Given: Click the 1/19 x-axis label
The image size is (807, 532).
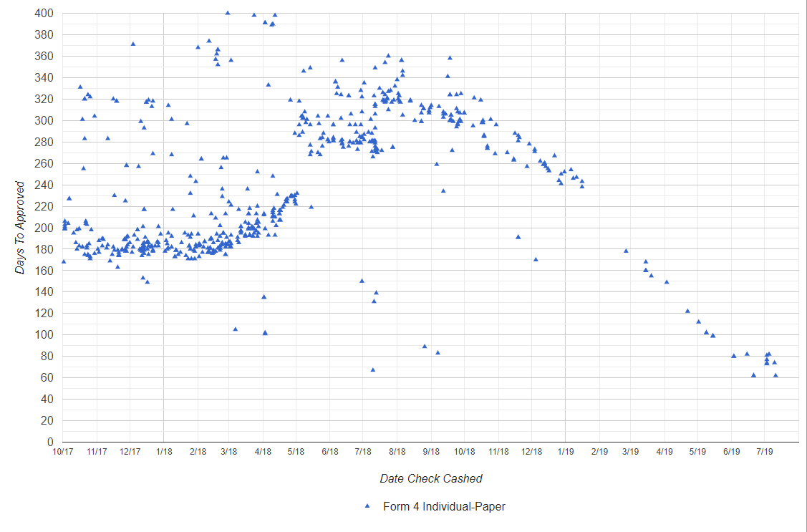Looking at the screenshot, I should pyautogui.click(x=566, y=452).
